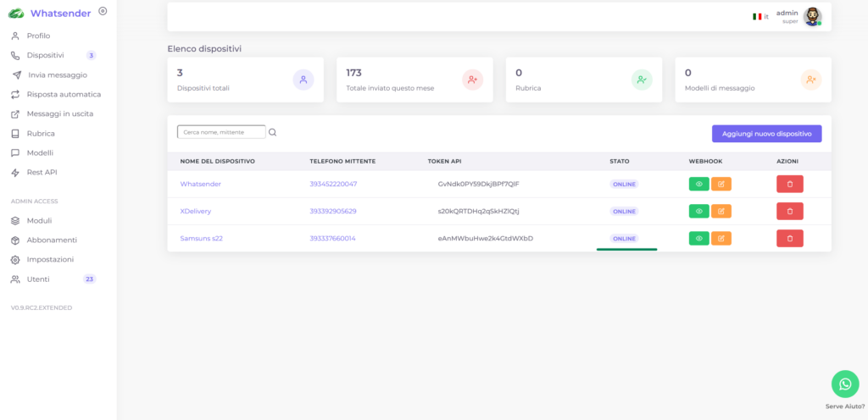
Task: Open Dispositivi in the sidebar
Action: pyautogui.click(x=46, y=55)
